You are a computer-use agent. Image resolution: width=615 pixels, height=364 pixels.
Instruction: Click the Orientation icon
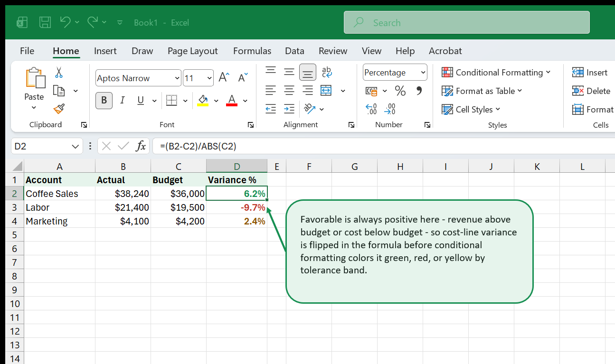point(310,109)
